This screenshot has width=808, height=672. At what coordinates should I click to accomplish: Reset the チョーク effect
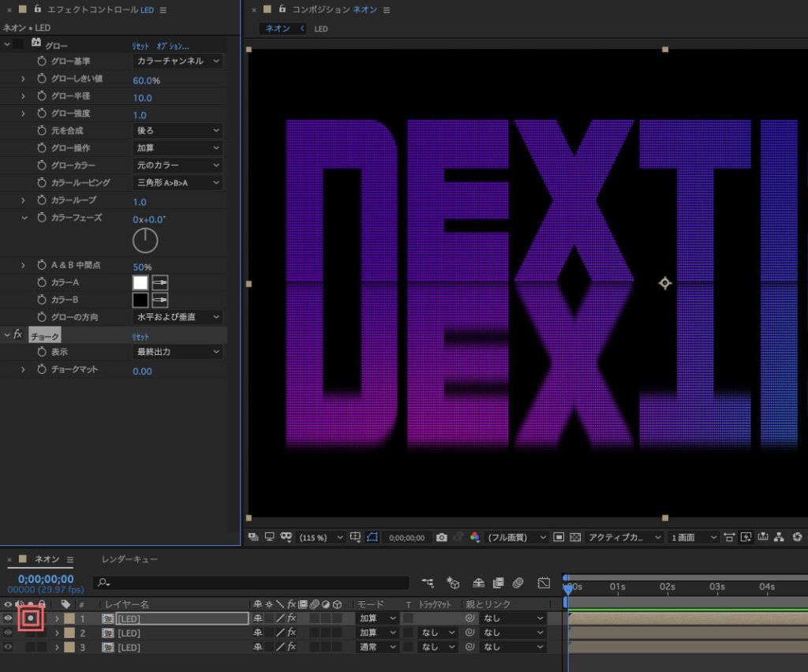click(140, 336)
